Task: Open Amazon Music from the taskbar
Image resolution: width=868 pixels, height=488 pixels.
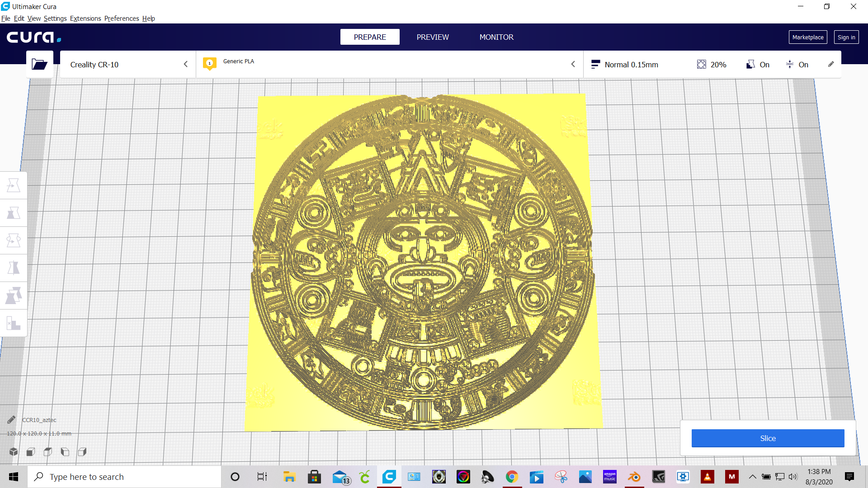Action: (609, 477)
